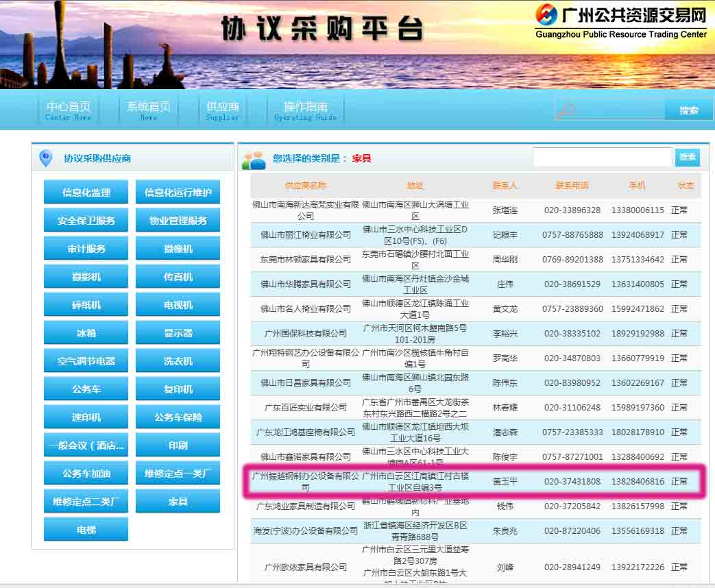The width and height of the screenshot is (715, 588).
Task: Click mobile number 13751334642
Action: [x=638, y=259]
